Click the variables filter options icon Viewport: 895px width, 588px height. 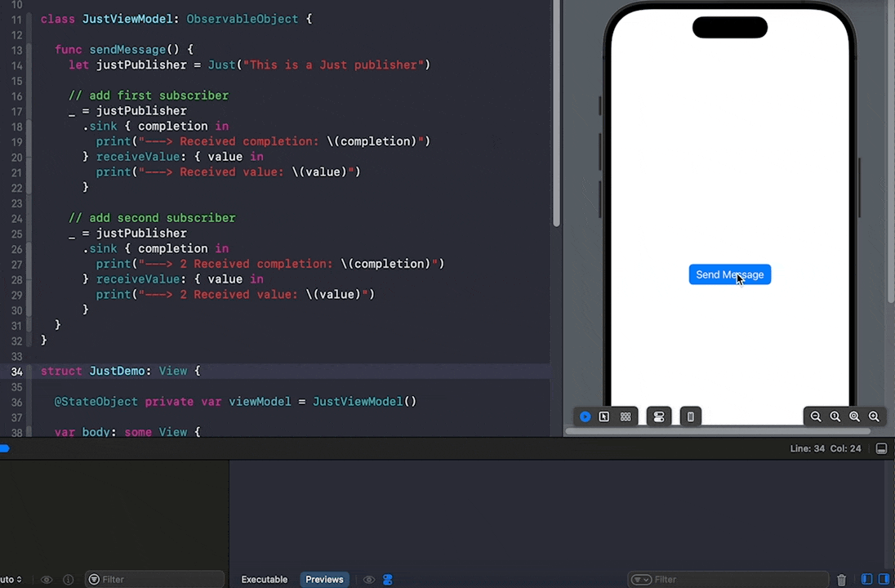(94, 580)
